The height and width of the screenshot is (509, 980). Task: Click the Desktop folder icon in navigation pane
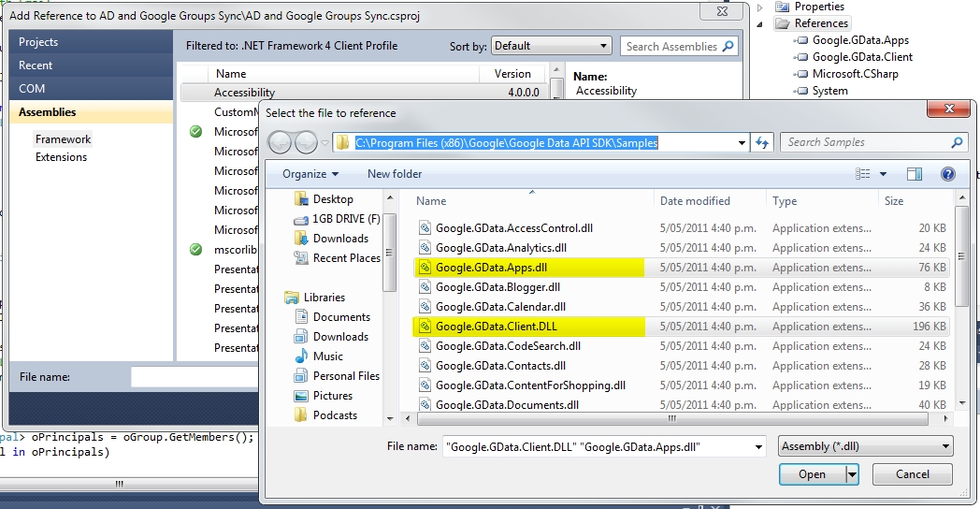(x=301, y=199)
